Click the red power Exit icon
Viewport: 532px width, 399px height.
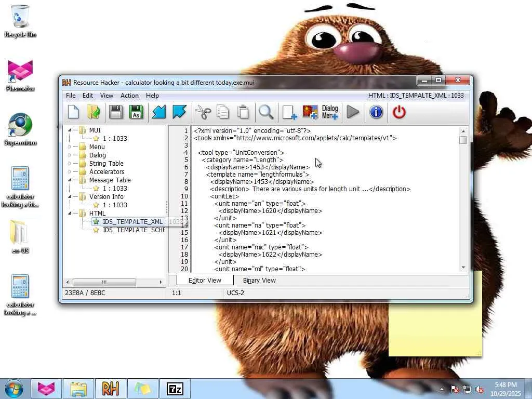(399, 112)
